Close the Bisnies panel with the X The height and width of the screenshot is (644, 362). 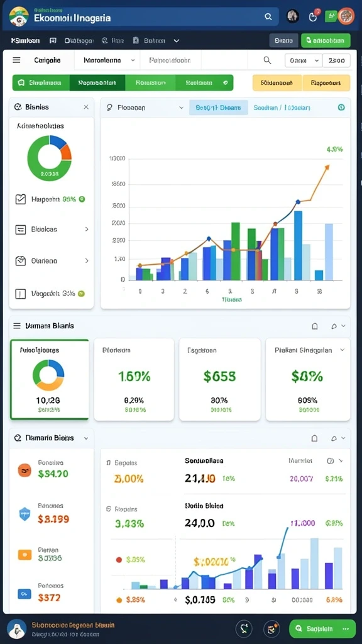85,107
